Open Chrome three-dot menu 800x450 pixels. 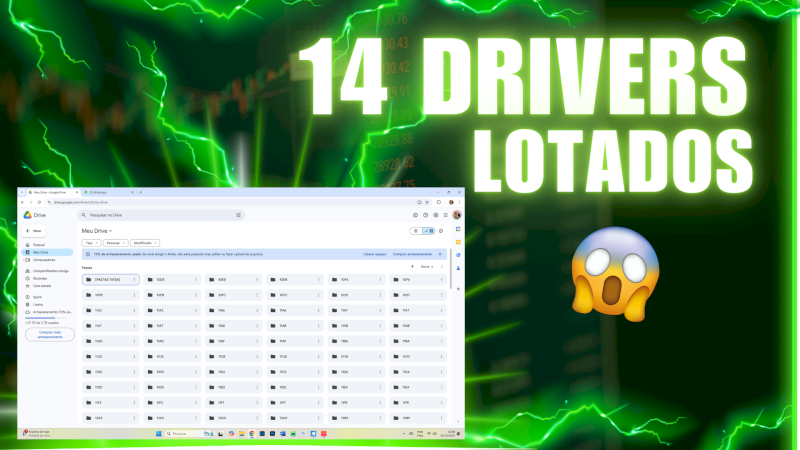[459, 203]
